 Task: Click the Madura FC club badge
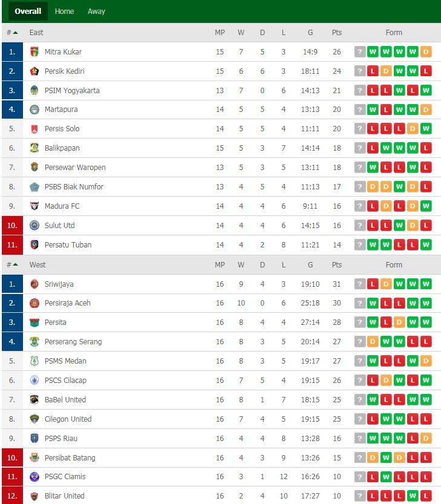[x=34, y=206]
